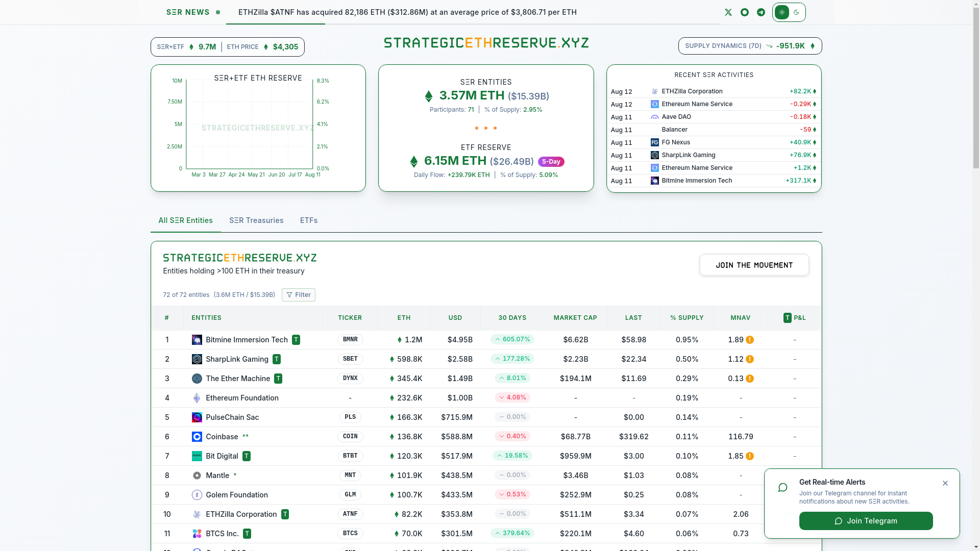
Task: Click the MNAV warning icon for 1.12
Action: click(x=750, y=359)
